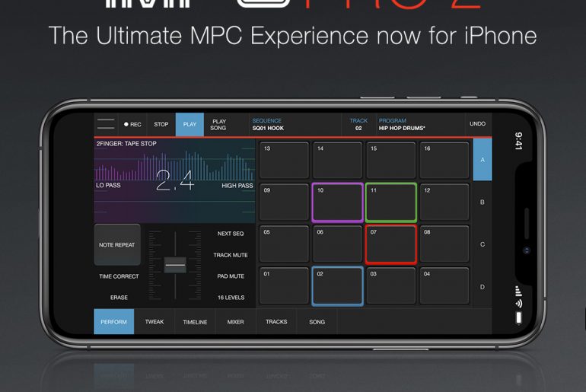Tap the red-outlined pad 07
The width and height of the screenshot is (586, 392).
coord(391,244)
